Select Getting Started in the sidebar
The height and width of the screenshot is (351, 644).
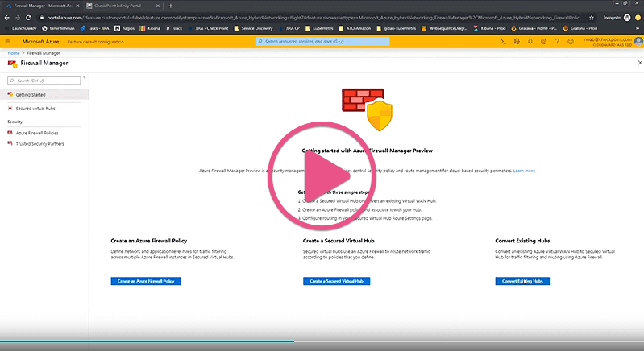point(44,95)
